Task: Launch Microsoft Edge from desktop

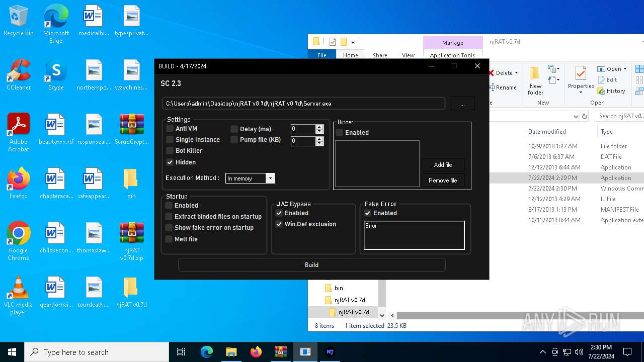Action: click(x=56, y=24)
